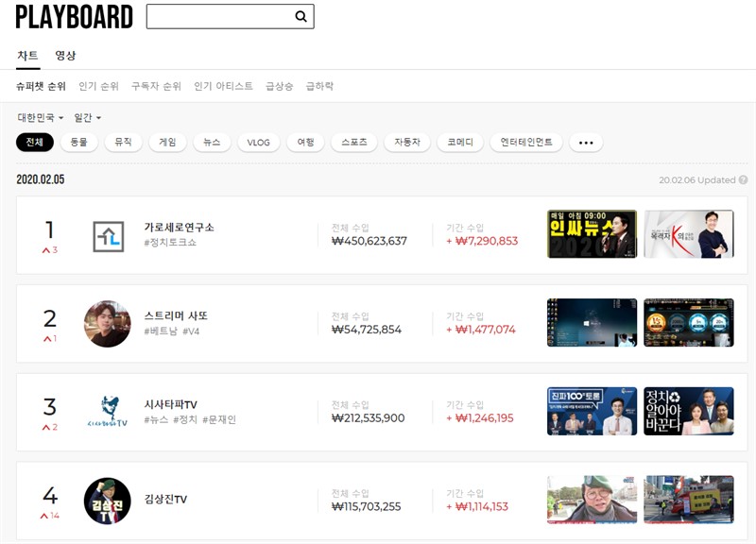The image size is (756, 544).
Task: Click the 가로세로연구소 channel name link
Action: pos(179,228)
